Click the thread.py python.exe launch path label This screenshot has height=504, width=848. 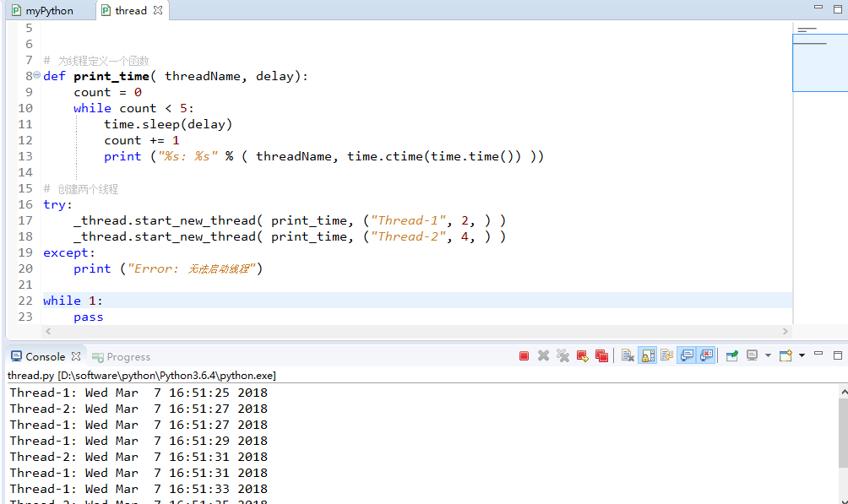pos(142,376)
